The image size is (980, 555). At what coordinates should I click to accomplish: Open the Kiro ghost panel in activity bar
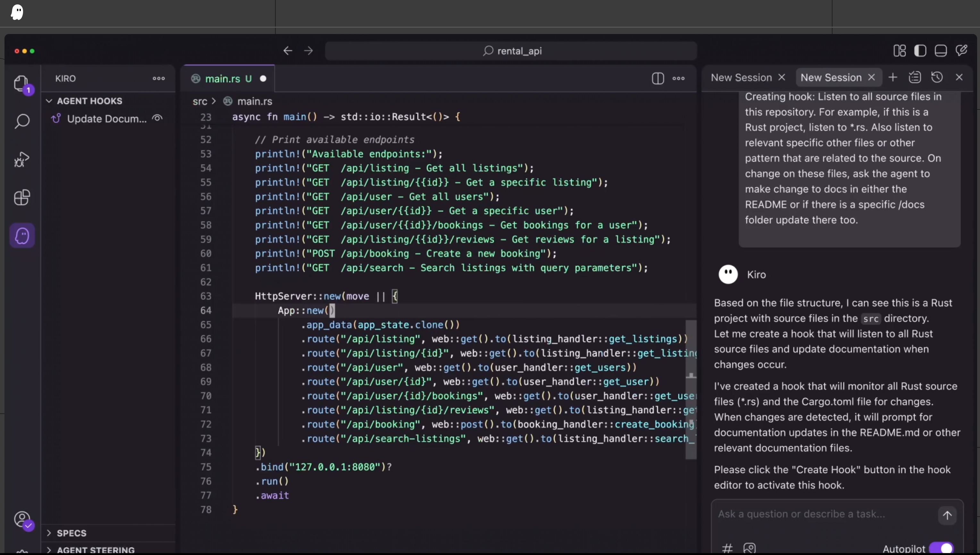[x=22, y=235]
